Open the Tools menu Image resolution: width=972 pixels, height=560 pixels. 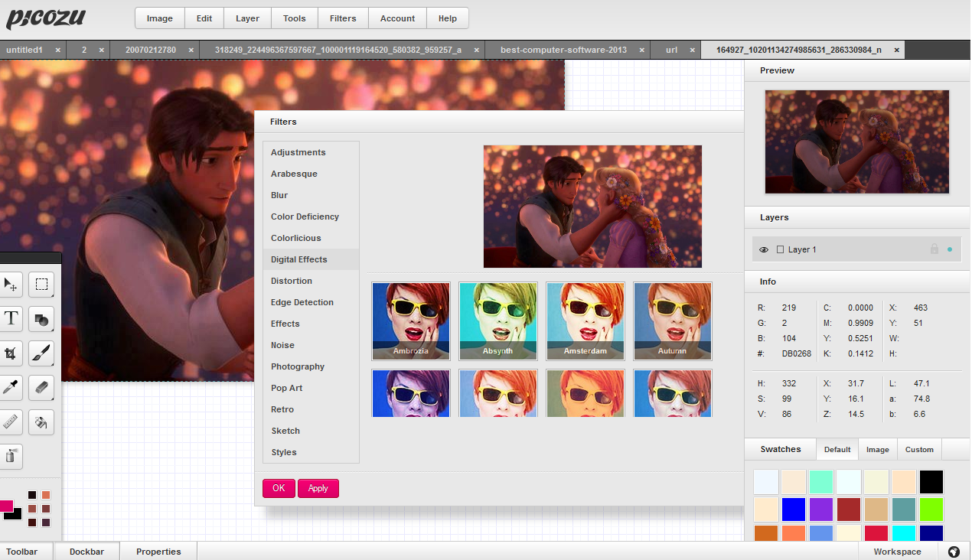coord(294,18)
